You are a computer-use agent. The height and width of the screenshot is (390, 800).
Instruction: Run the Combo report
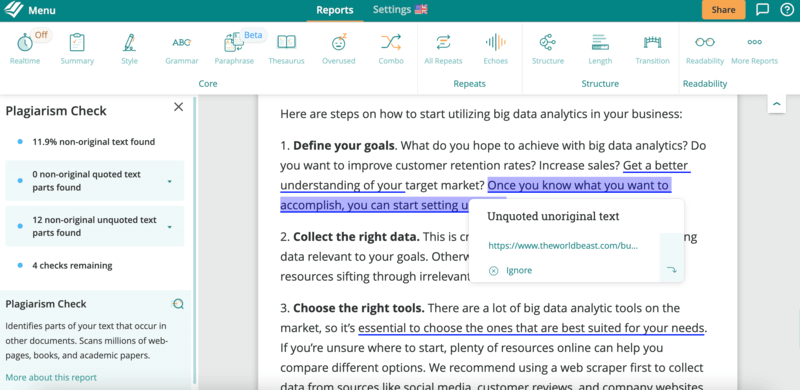[391, 49]
